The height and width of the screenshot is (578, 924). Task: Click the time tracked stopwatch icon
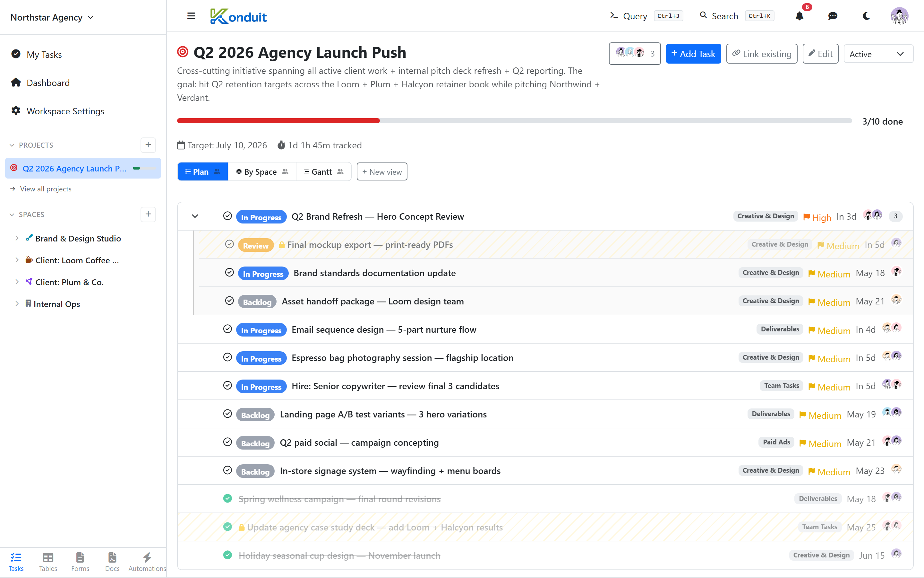[x=281, y=145]
